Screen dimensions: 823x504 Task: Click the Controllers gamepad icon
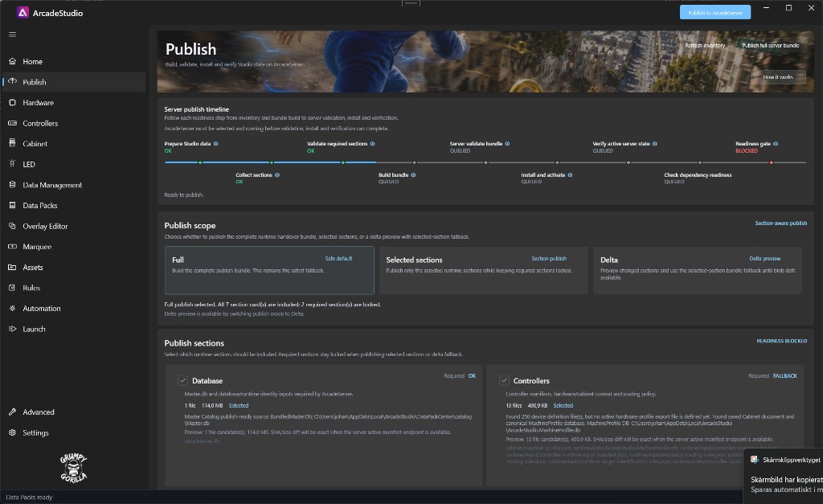pos(13,123)
